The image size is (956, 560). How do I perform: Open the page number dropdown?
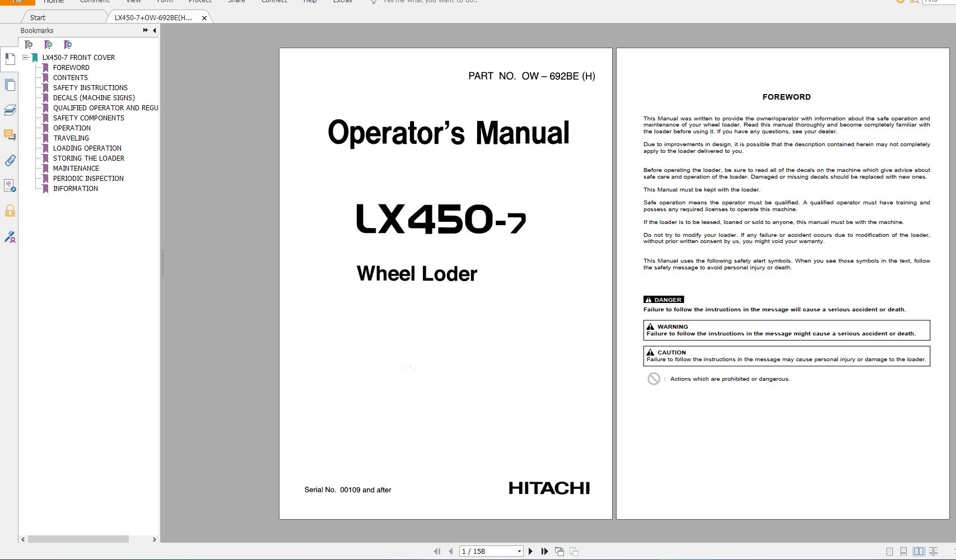pyautogui.click(x=519, y=552)
